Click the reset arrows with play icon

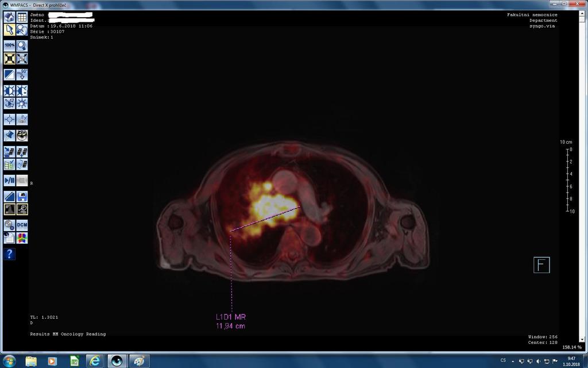[9, 103]
